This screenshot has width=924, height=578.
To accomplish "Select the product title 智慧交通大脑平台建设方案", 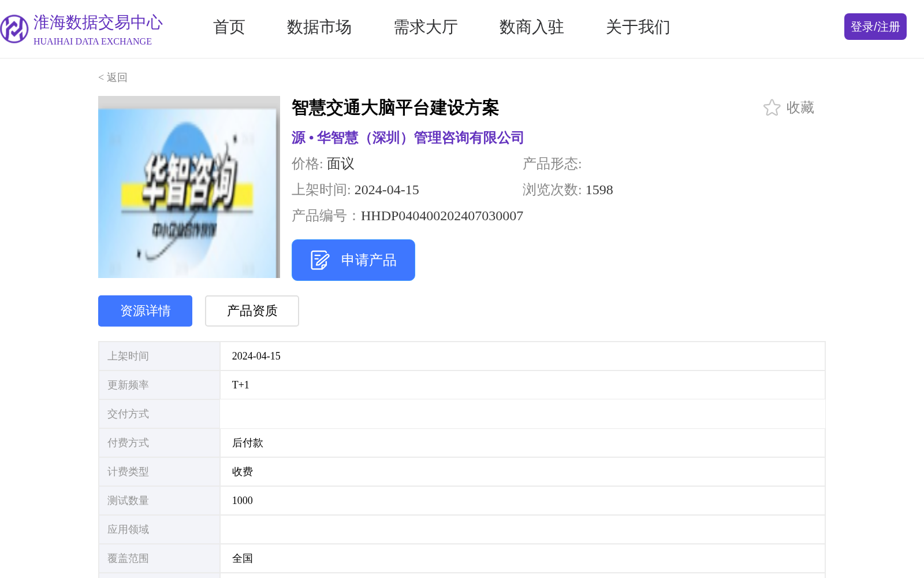I will (x=395, y=108).
